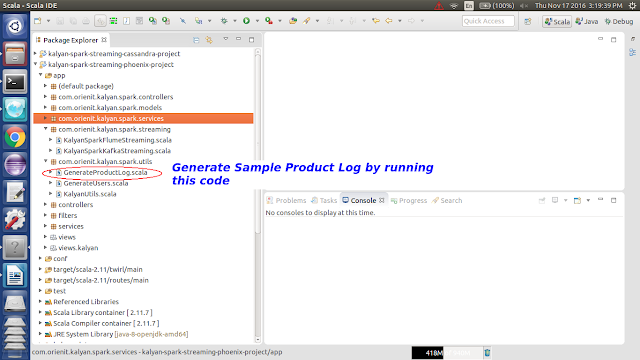
Task: Switch to the Debug perspective
Action: coord(619,22)
